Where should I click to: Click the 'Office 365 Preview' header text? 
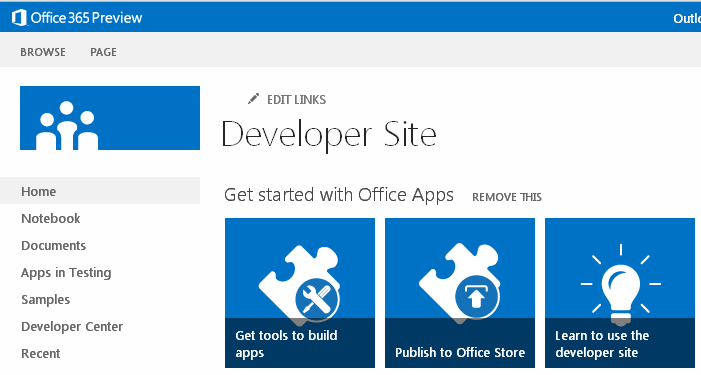[x=86, y=18]
